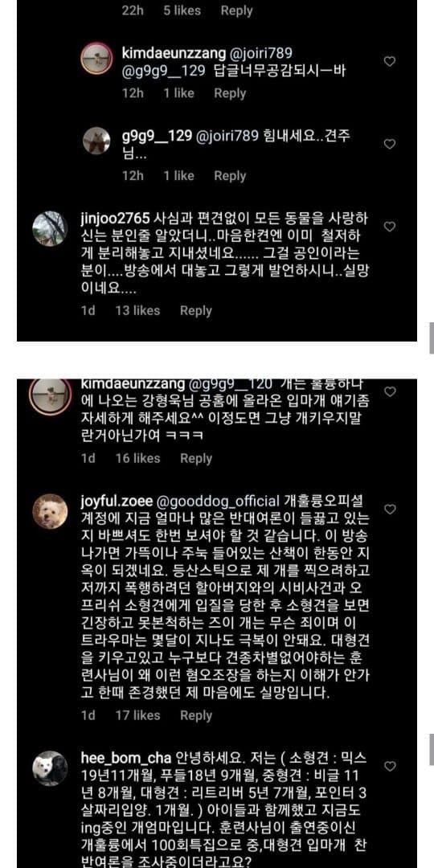This screenshot has height=868, width=434.
Task: Tap the heart on jinjoo2765's comment
Action: tap(390, 227)
